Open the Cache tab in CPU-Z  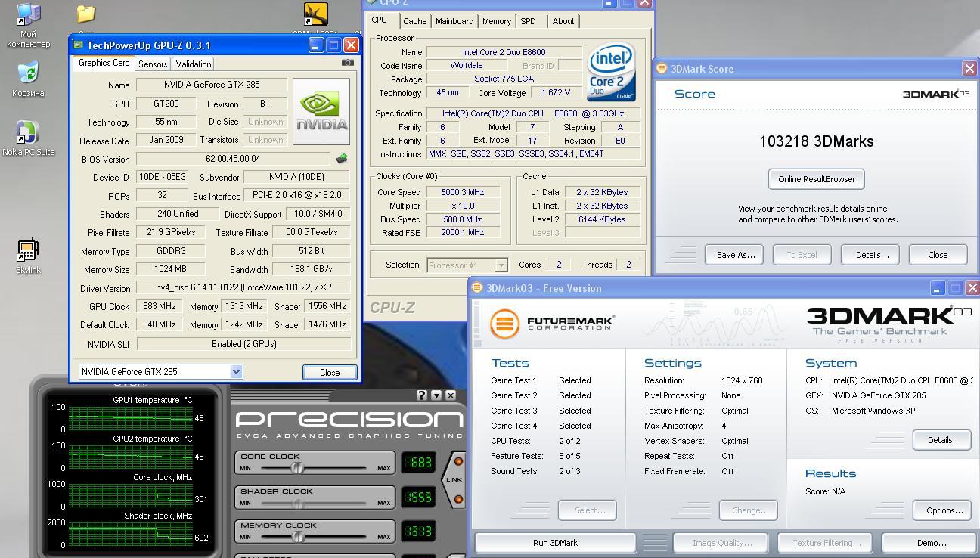click(x=414, y=21)
